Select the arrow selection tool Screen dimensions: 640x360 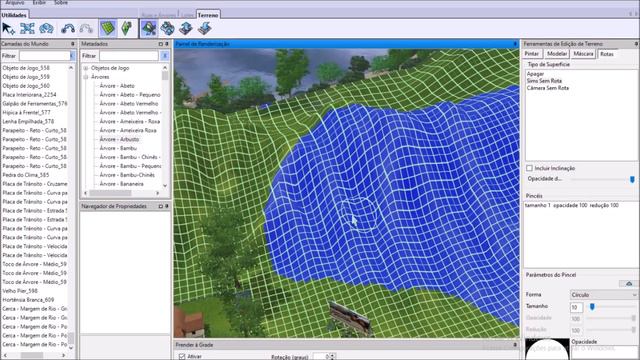pos(8,29)
